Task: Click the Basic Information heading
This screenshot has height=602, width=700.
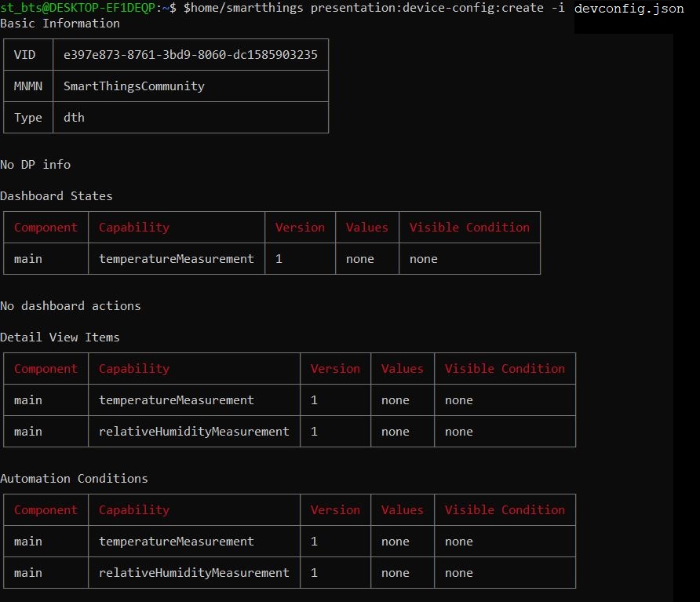Action: (60, 24)
